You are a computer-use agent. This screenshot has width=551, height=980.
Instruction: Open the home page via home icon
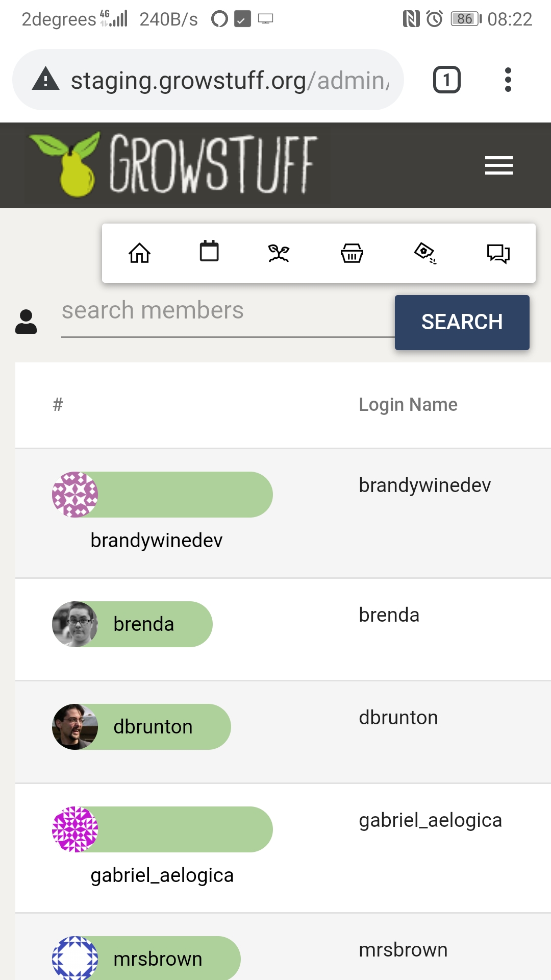coord(140,252)
